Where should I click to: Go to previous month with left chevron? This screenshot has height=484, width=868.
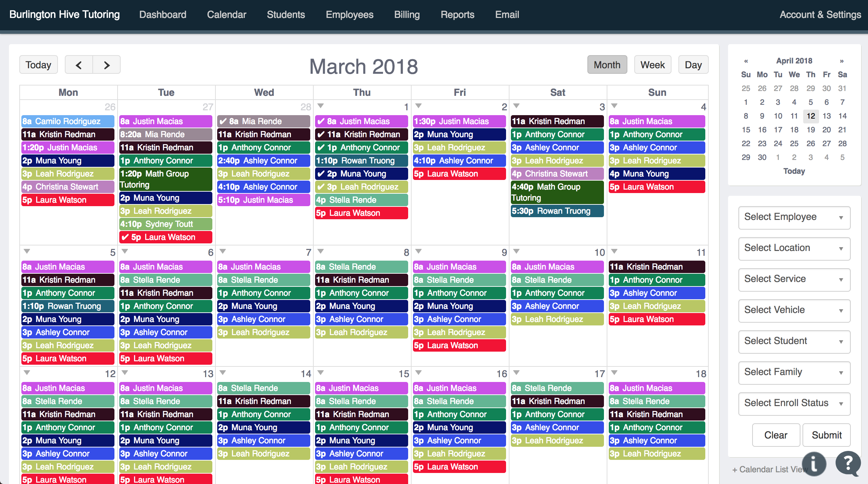click(x=79, y=65)
